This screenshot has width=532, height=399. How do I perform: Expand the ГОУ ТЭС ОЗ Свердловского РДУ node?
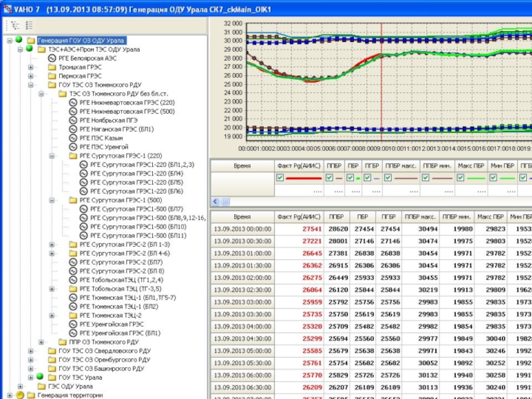pos(31,350)
